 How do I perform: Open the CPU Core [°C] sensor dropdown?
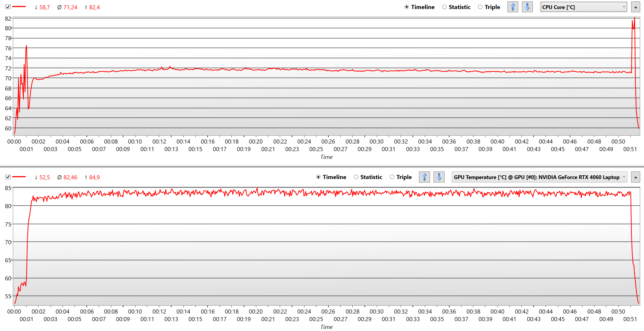tap(583, 7)
